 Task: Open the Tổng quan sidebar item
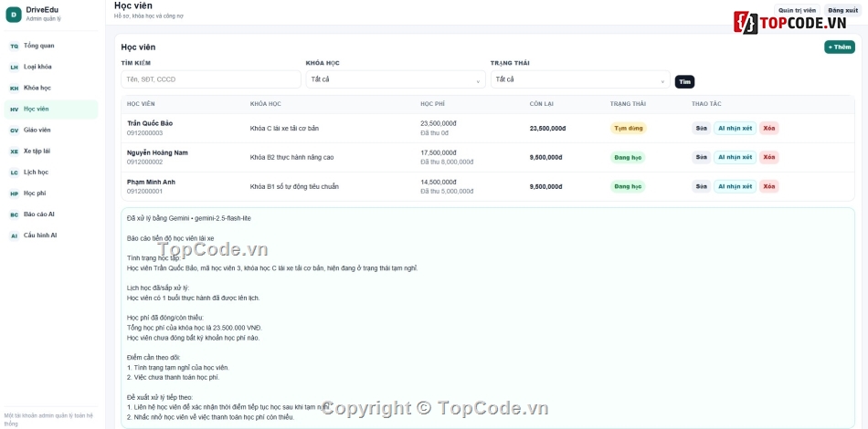click(51, 46)
